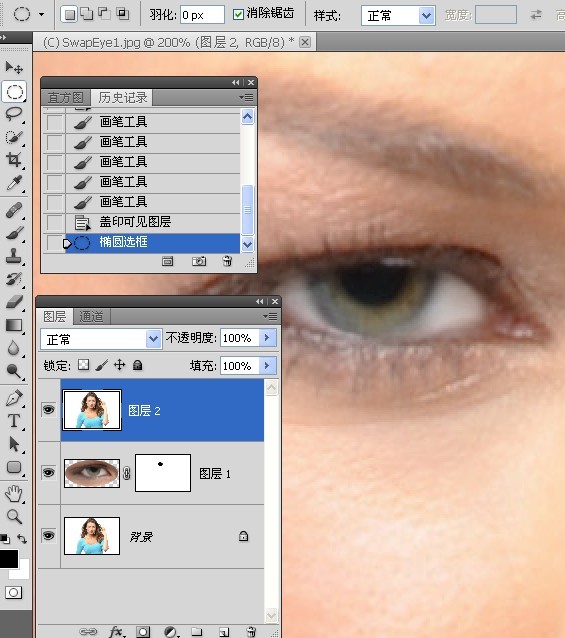565x638 pixels.
Task: Hide the 背景 layer eye icon
Action: click(48, 535)
